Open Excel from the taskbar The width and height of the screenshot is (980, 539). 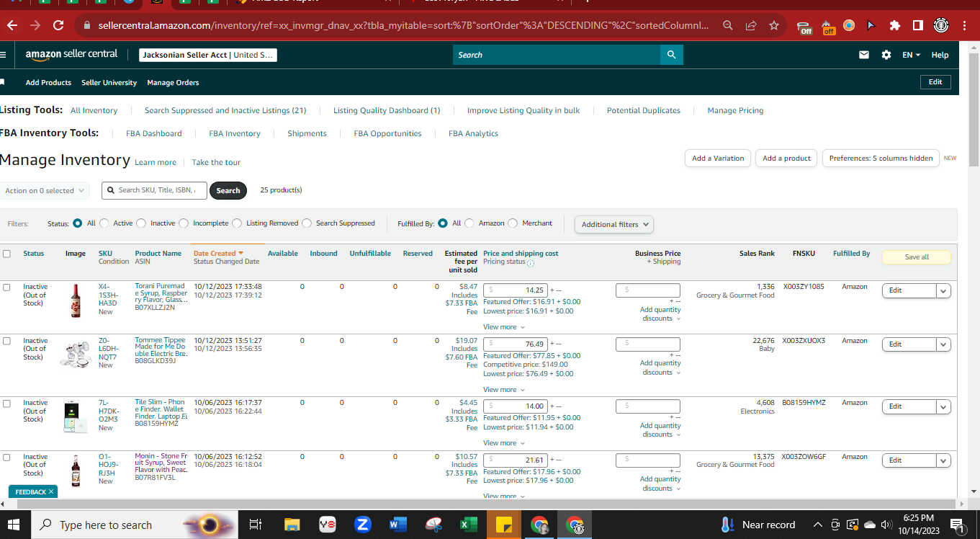(469, 525)
